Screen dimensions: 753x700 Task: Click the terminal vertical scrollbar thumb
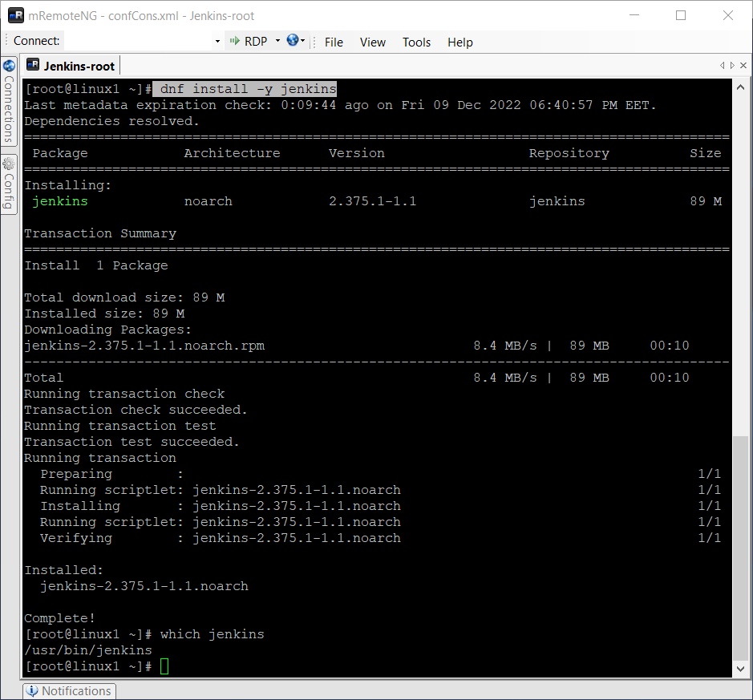pyautogui.click(x=740, y=548)
